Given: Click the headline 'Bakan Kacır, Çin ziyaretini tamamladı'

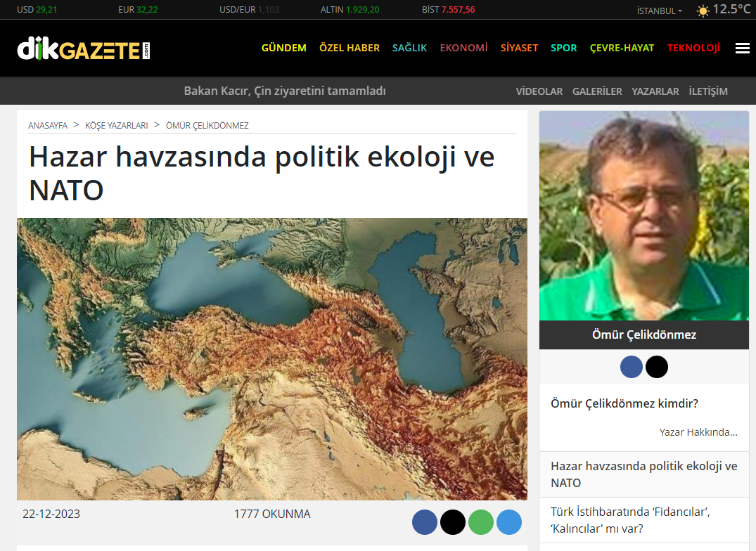Looking at the screenshot, I should point(285,91).
